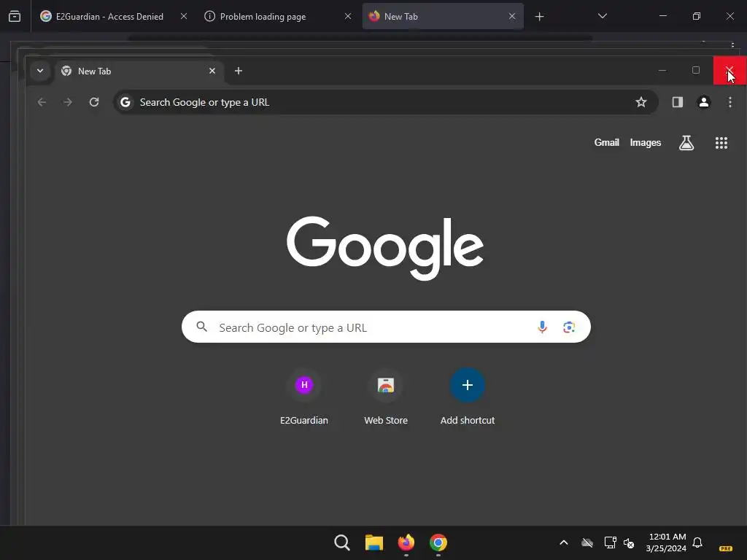Open Images link
The image size is (747, 560).
[645, 142]
